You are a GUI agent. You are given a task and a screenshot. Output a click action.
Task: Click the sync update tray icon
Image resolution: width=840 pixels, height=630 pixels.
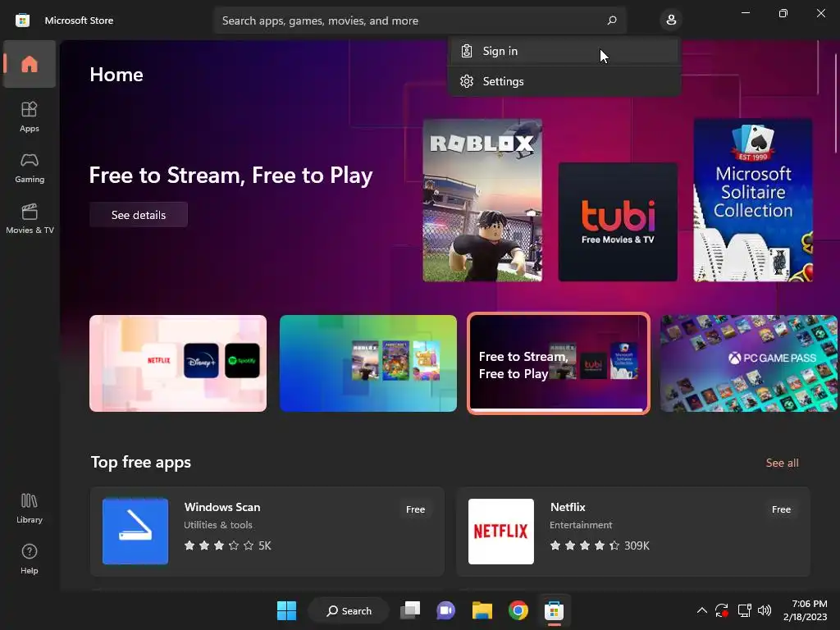pos(722,610)
